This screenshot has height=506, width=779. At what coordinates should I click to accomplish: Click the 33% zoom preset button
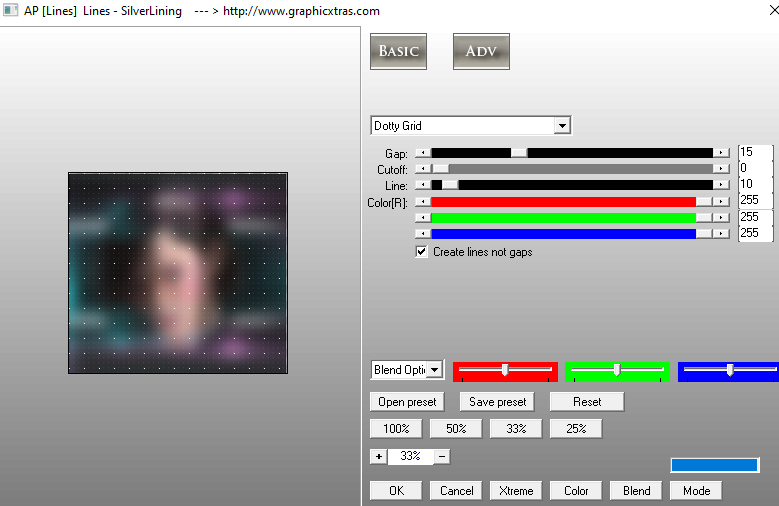(x=516, y=428)
